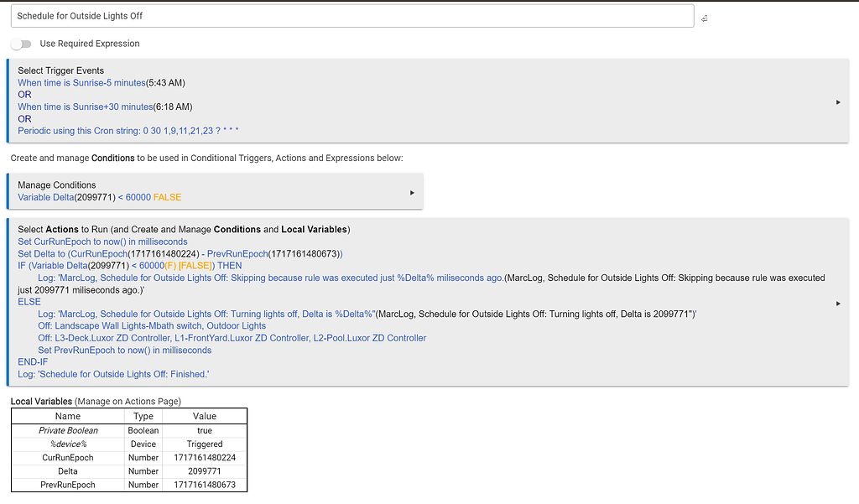Click the rule name field to edit it
Image resolution: width=859 pixels, height=504 pixels.
352,16
